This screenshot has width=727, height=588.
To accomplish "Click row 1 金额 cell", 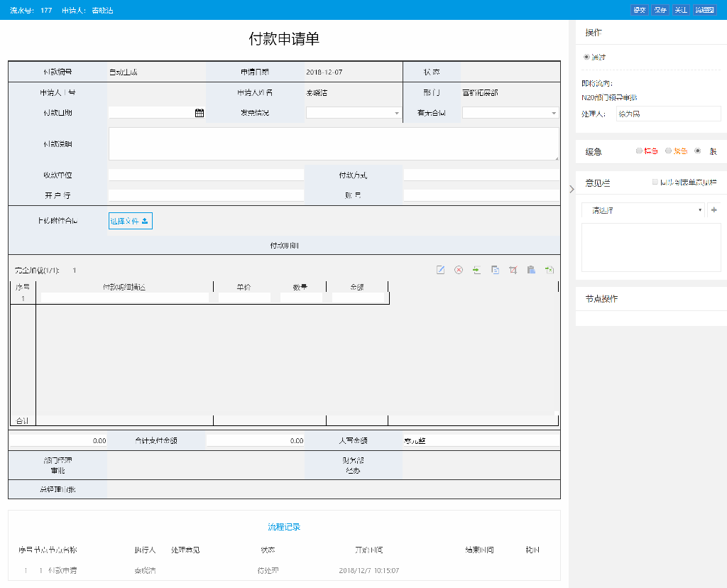I will 358,298.
